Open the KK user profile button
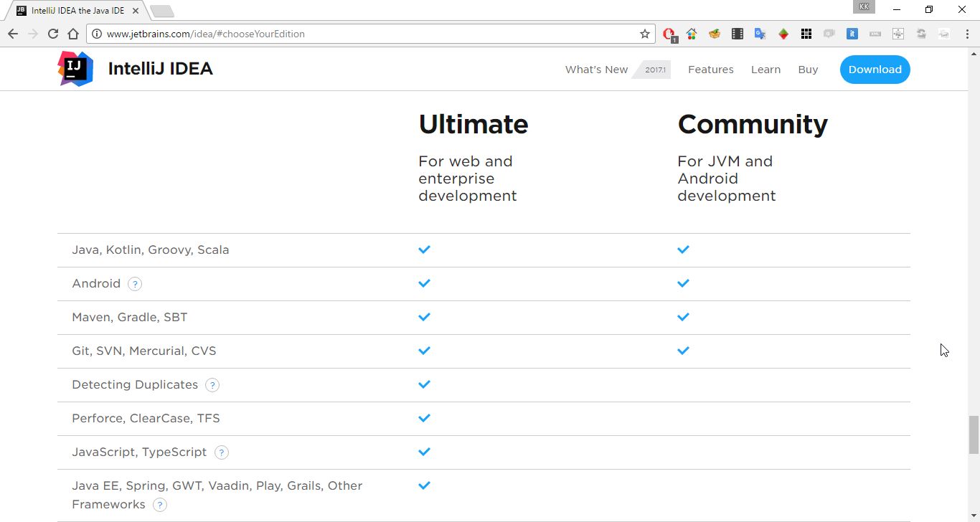The image size is (980, 522). tap(864, 6)
